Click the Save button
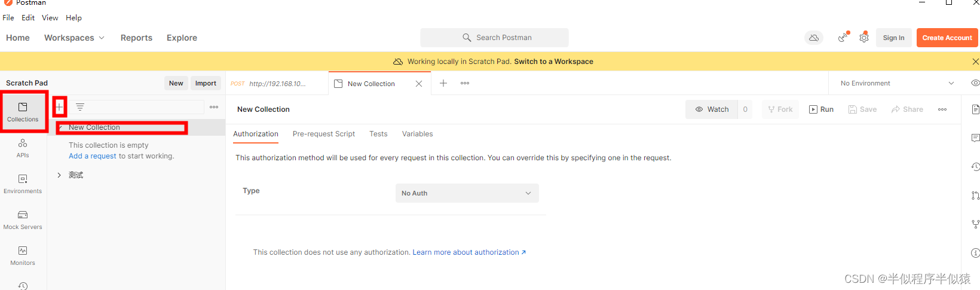This screenshot has height=290, width=980. point(862,109)
